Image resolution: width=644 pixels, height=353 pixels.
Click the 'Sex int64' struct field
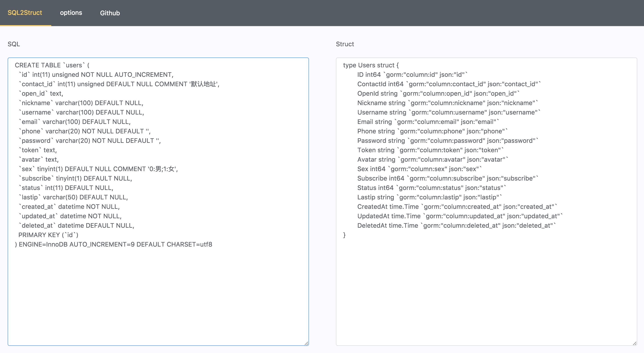[420, 169]
